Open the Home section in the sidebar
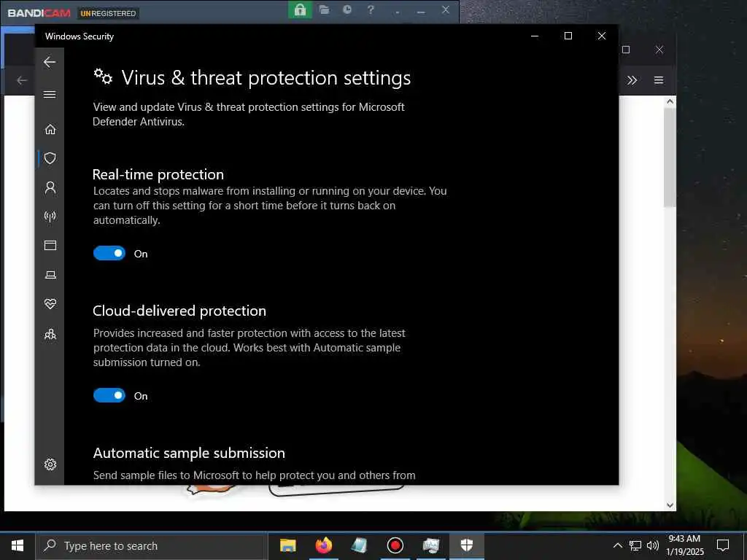This screenshot has width=747, height=560. pyautogui.click(x=50, y=130)
